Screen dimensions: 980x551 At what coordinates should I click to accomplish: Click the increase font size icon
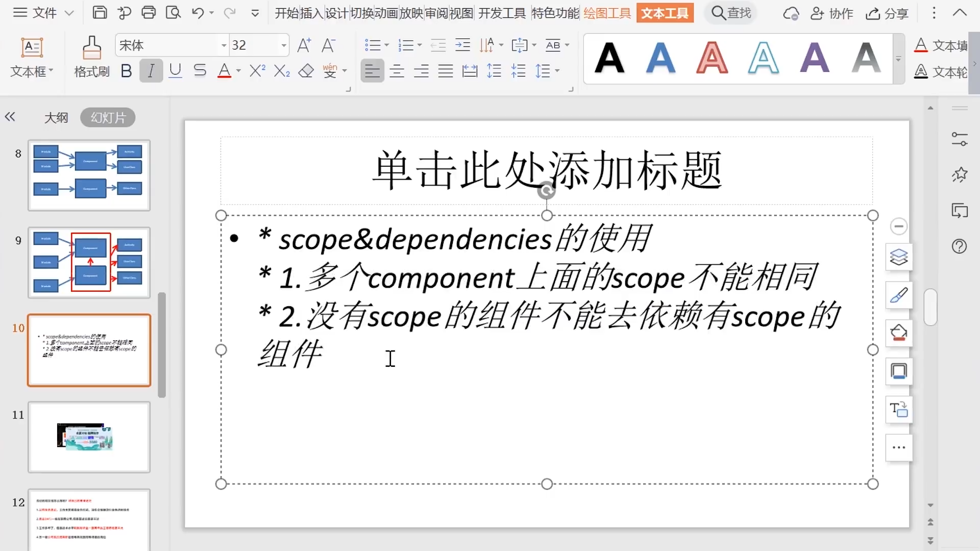pos(304,45)
